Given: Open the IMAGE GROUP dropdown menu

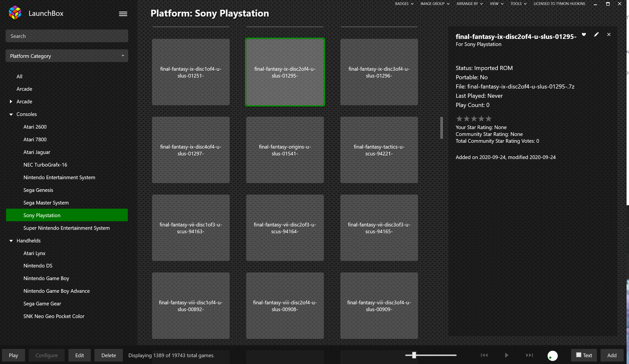Looking at the screenshot, I should (435, 3).
